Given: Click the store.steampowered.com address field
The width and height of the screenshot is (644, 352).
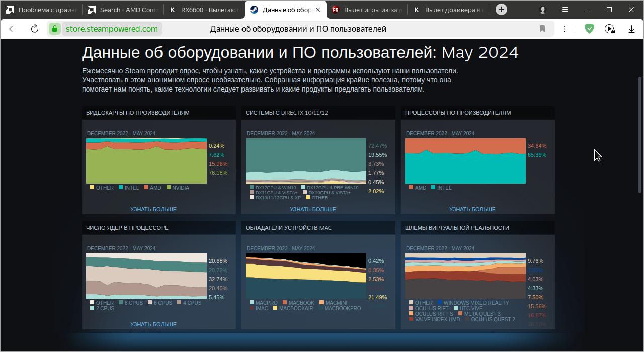Looking at the screenshot, I should (x=112, y=29).
